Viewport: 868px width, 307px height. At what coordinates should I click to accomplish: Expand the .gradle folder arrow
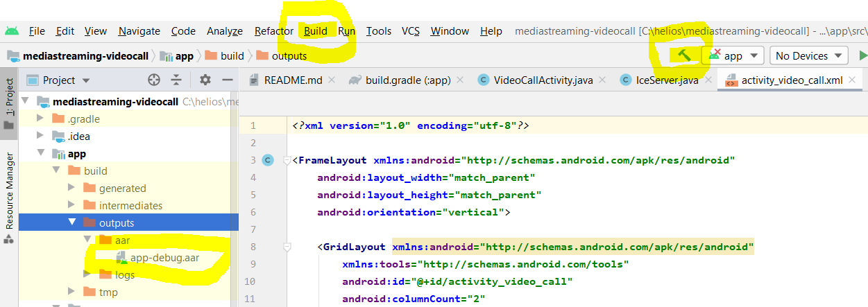pyautogui.click(x=40, y=119)
